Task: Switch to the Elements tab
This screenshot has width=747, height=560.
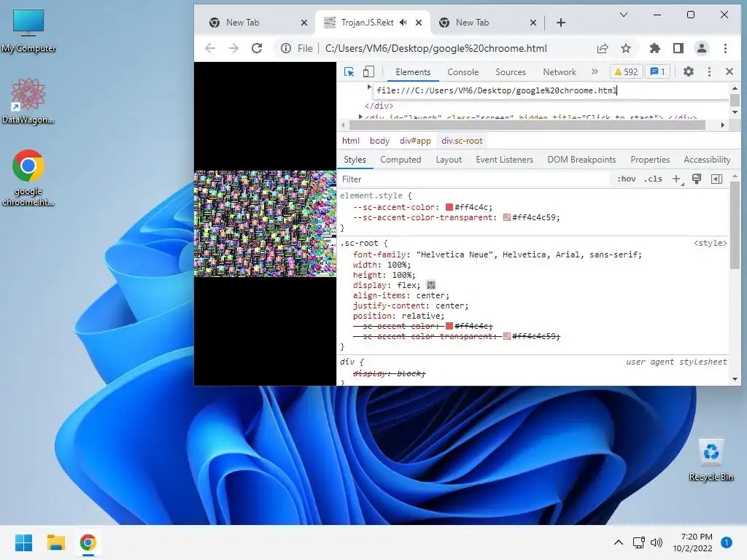Action: 413,72
